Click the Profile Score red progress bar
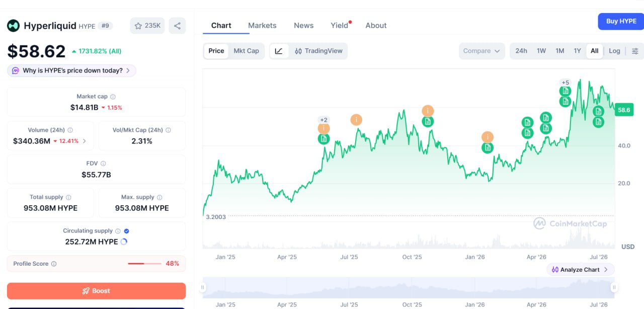Viewport: 644px width, 309px height. click(144, 264)
